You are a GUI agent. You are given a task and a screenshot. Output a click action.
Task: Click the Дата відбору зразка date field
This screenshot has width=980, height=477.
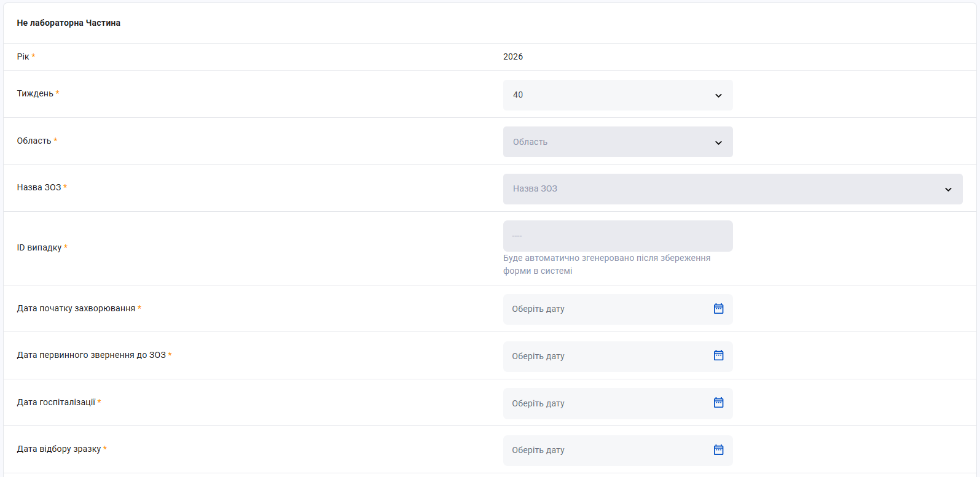point(617,451)
